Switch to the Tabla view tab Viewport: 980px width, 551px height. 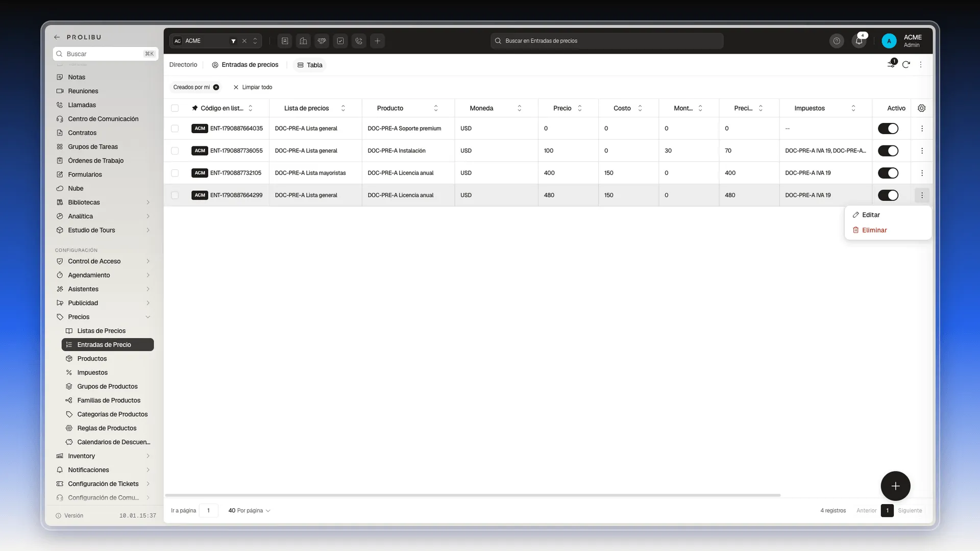pyautogui.click(x=310, y=65)
